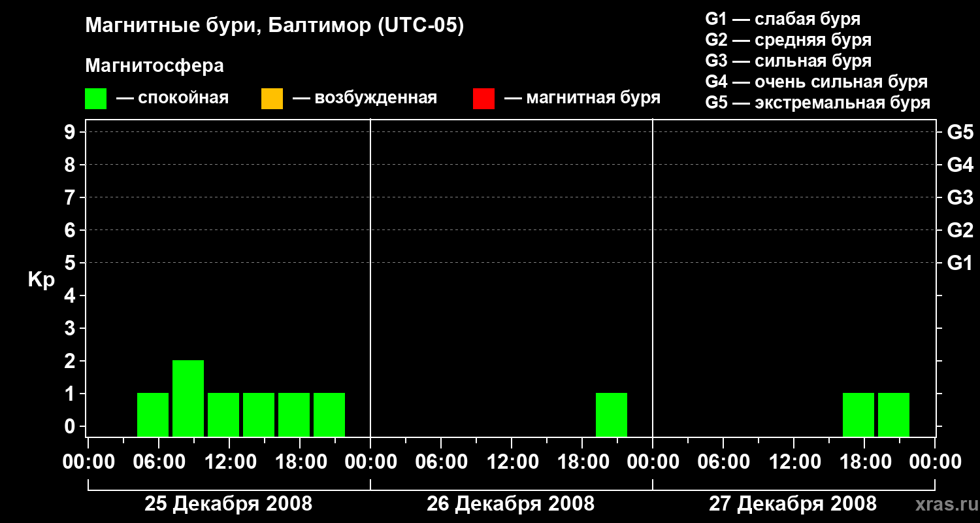Click the last green bar on 25 December
Image resolution: width=980 pixels, height=523 pixels.
coord(329,414)
